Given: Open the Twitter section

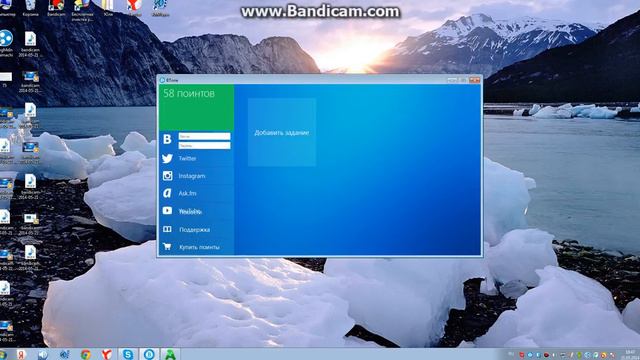Looking at the screenshot, I should (x=196, y=158).
